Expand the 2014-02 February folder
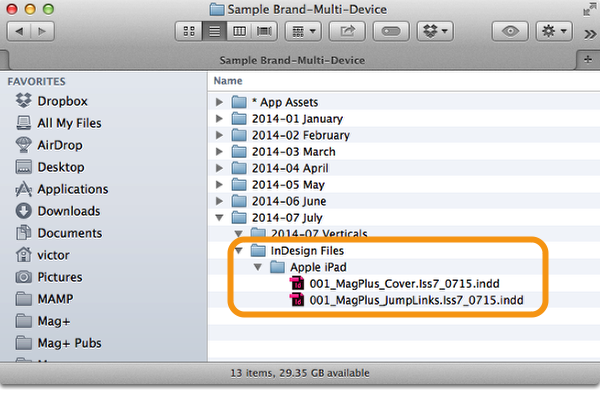This screenshot has width=600, height=420. click(219, 135)
